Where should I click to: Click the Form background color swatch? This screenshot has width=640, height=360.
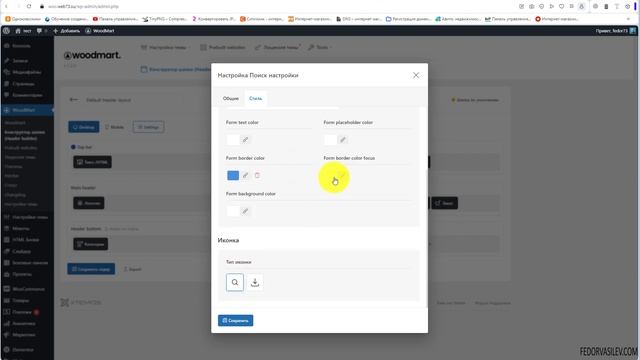click(233, 211)
